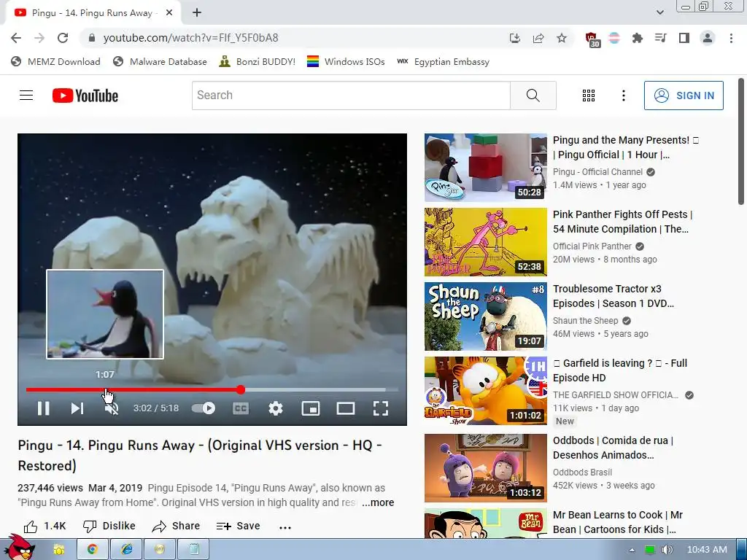Open the striped flag extension icon
Screen dimensions: 747x560
click(x=614, y=38)
